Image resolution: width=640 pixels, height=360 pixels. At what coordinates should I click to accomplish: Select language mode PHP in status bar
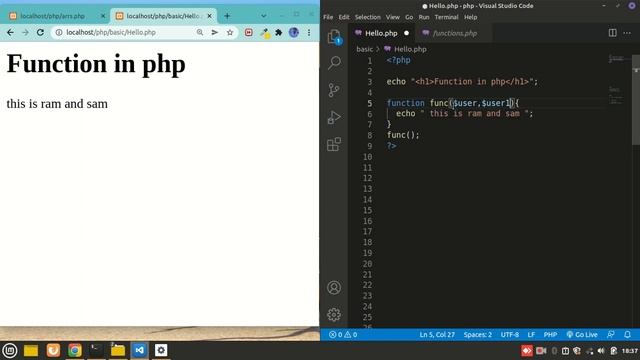(550, 335)
